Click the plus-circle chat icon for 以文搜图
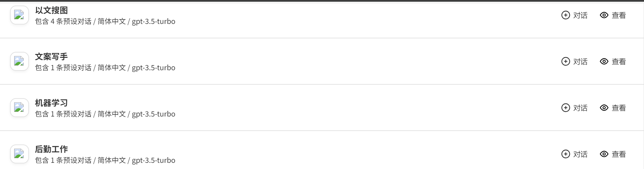 click(565, 15)
